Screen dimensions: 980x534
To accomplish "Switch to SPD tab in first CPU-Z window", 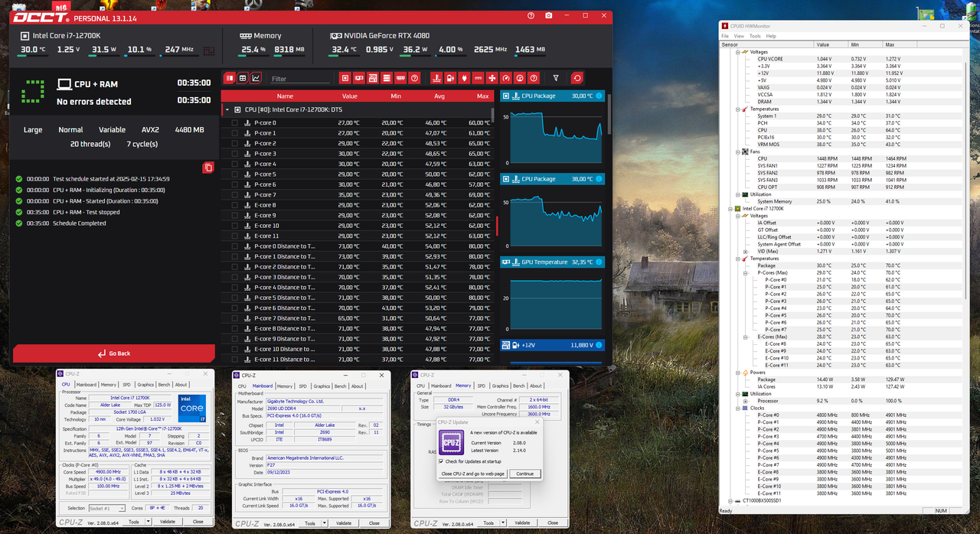I will [x=126, y=385].
